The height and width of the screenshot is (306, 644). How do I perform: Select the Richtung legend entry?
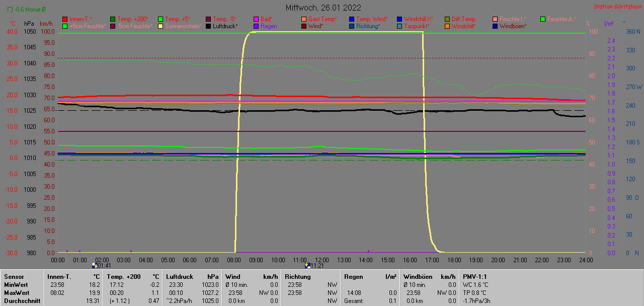pyautogui.click(x=365, y=26)
